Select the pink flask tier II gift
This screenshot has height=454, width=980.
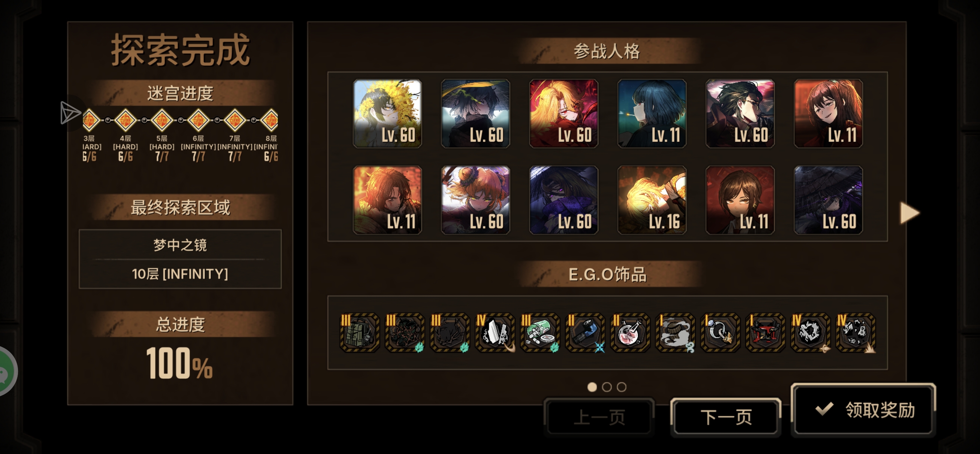point(630,333)
